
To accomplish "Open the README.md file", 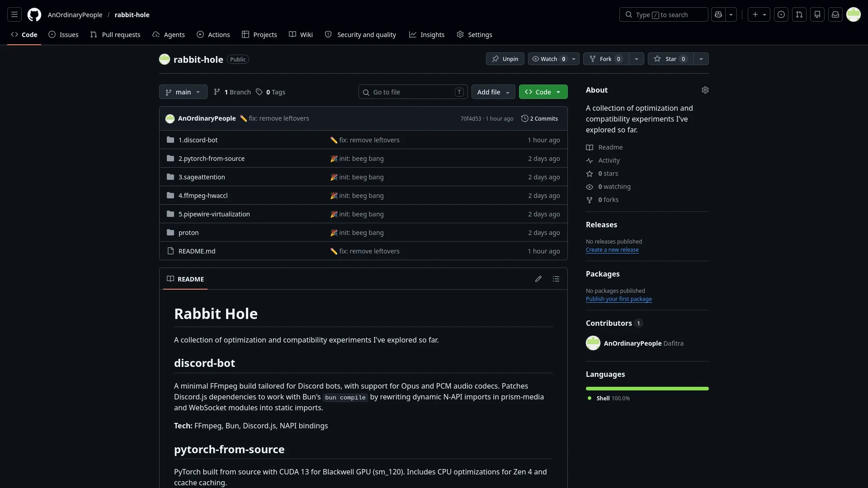I will point(197,251).
